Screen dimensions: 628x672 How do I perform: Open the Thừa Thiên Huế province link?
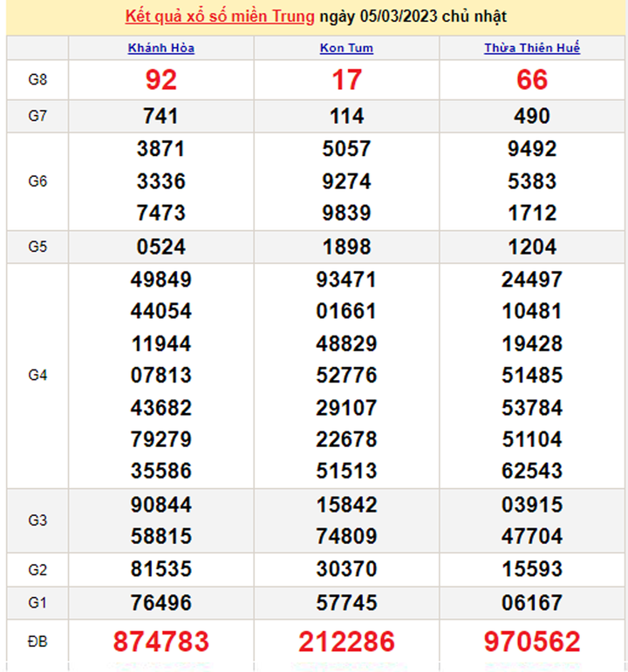click(x=532, y=48)
